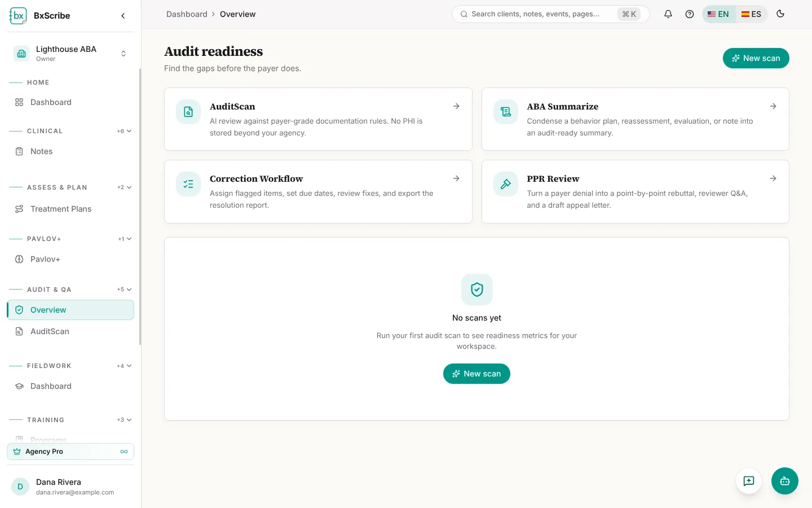Click the top-right New scan button
The width and height of the screenshot is (812, 508).
pyautogui.click(x=756, y=58)
